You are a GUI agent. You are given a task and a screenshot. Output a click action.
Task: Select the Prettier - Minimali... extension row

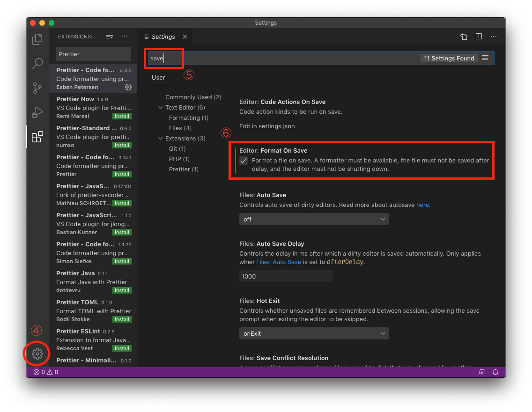[x=93, y=361]
